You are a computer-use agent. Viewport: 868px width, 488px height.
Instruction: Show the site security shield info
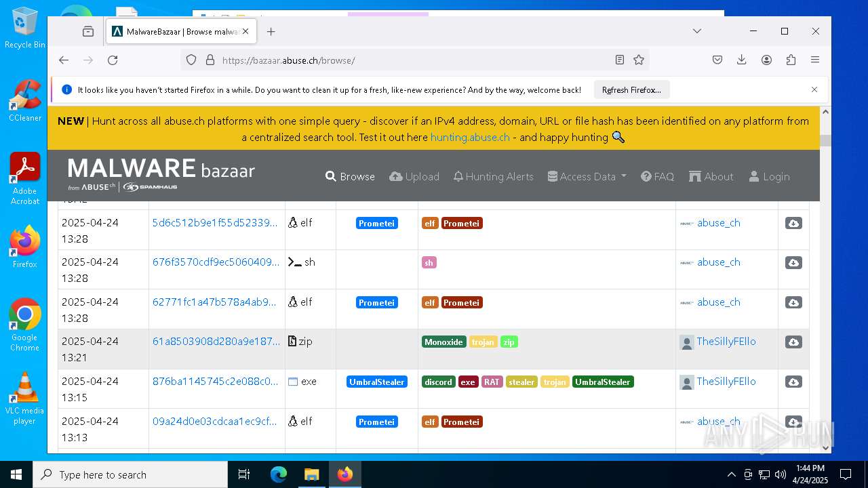click(191, 60)
